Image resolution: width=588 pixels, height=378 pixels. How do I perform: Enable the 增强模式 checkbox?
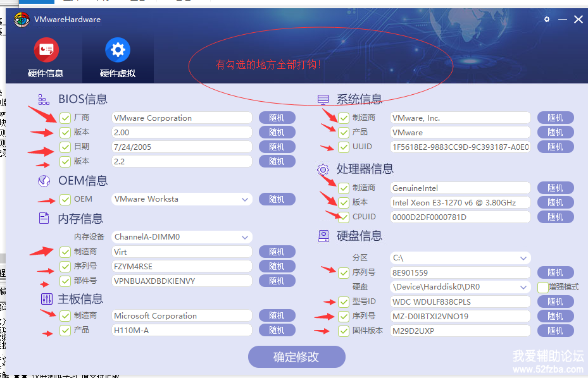click(x=543, y=288)
